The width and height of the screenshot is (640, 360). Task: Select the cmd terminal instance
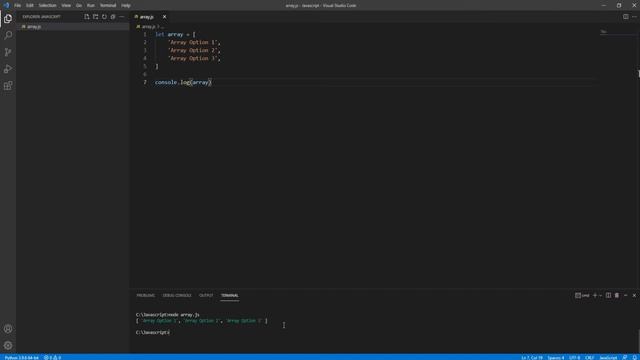(x=582, y=296)
